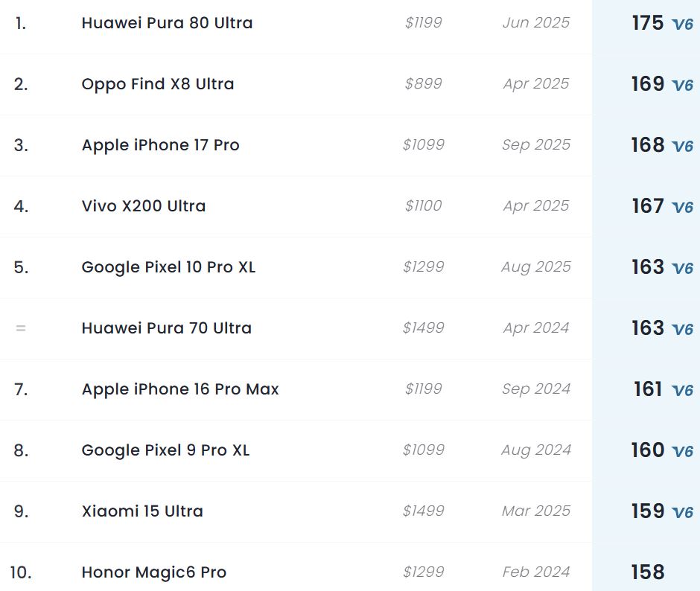700x591 pixels.
Task: Click the V6 badge on iPhone 17 Pro row
Action: pos(682,147)
